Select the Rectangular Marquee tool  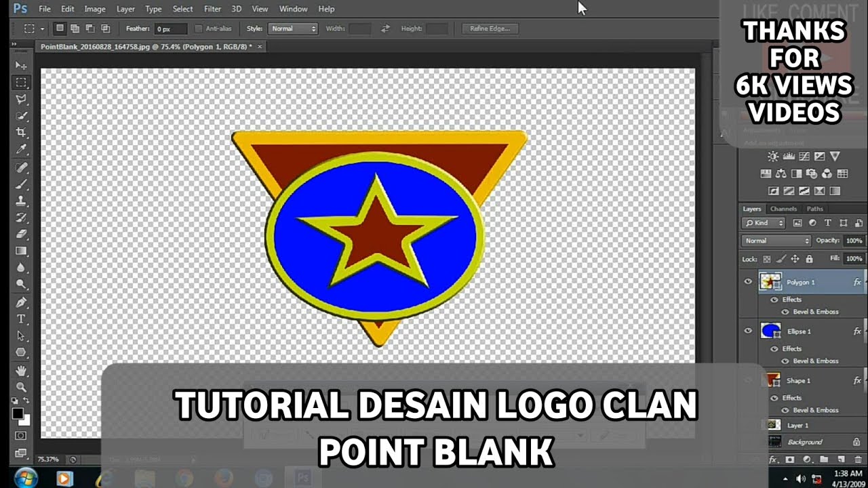tap(21, 83)
